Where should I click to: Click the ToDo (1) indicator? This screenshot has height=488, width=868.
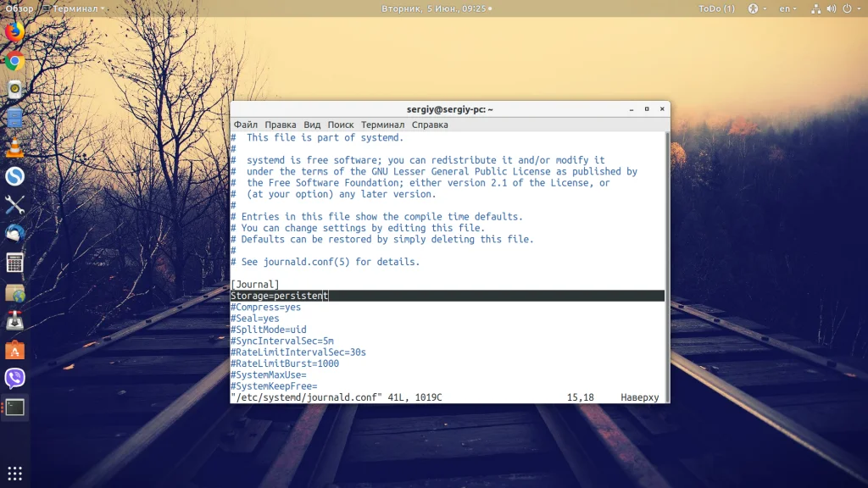716,8
